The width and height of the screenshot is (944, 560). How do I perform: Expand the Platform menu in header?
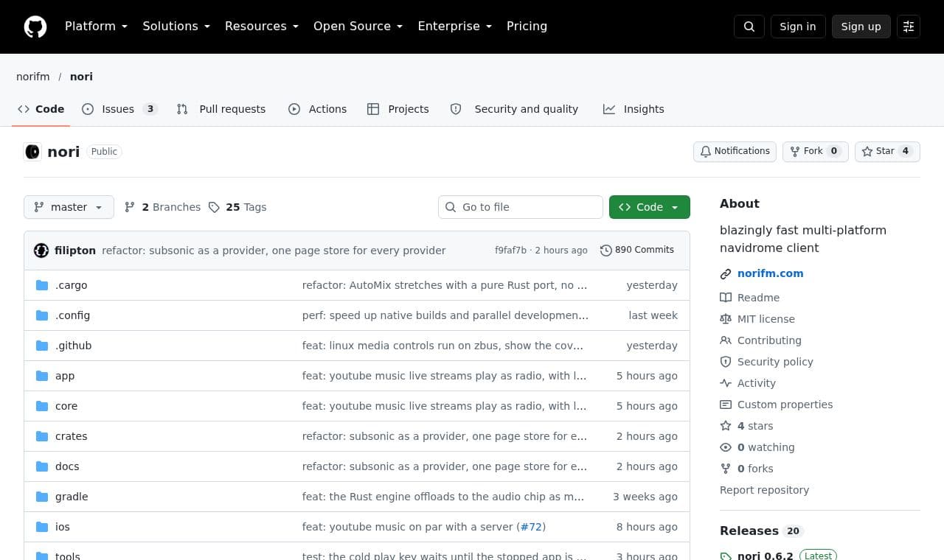(96, 27)
